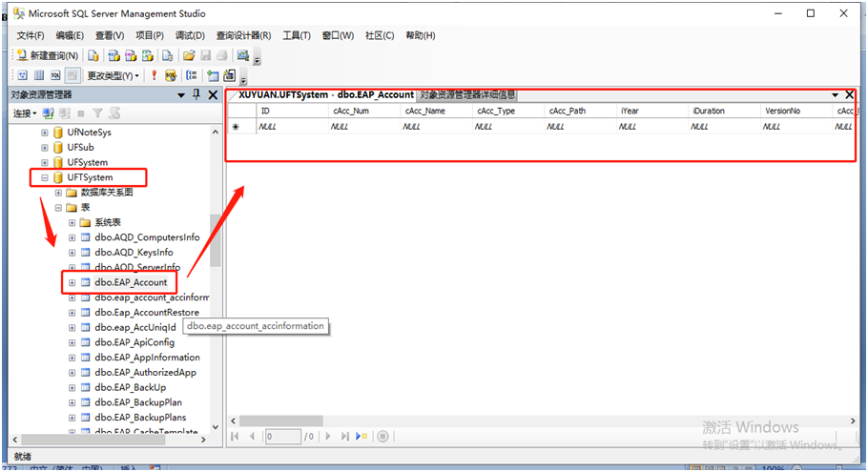
Task: Select dbo.EAP_BackupPlans table
Action: 140,418
